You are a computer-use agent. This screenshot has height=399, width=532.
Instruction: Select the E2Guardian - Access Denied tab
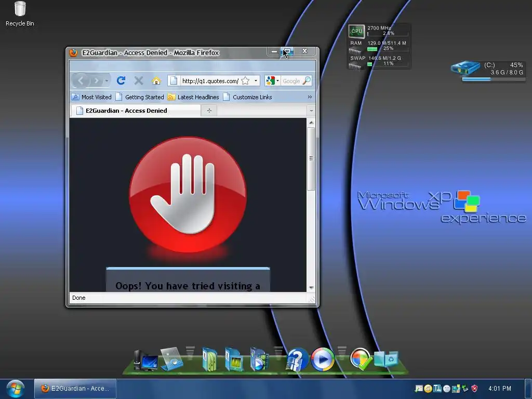point(136,111)
